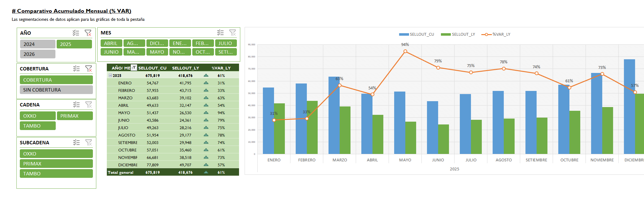Open the AÑO/MES pivot filter dropdown
The image size is (644, 198).
click(134, 68)
